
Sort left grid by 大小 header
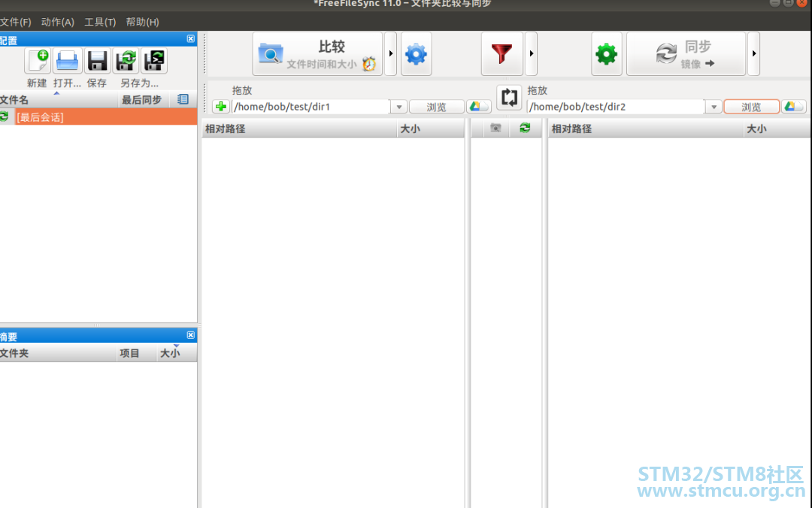(431, 129)
